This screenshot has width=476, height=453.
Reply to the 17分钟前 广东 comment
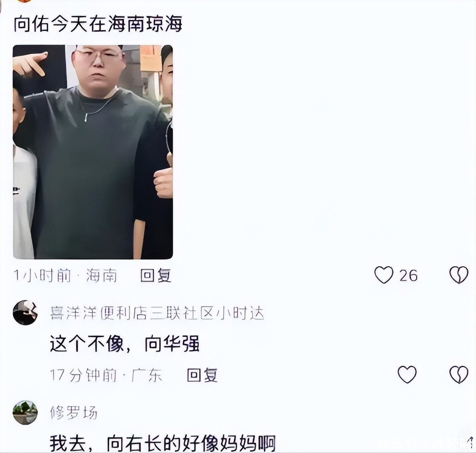point(202,375)
